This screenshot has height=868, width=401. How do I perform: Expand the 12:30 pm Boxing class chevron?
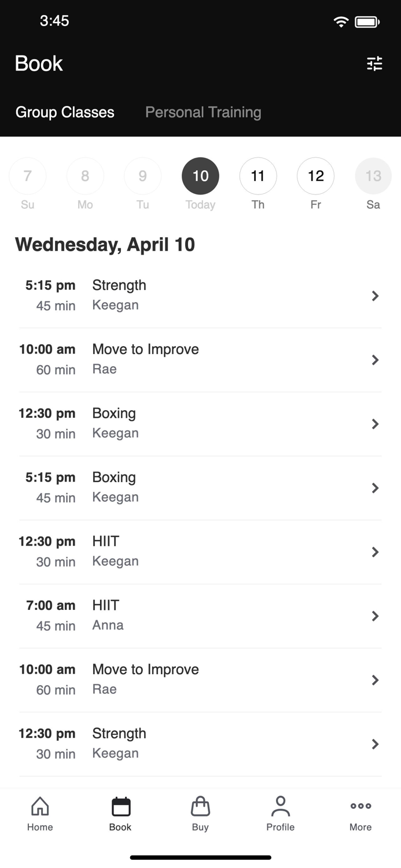point(375,424)
